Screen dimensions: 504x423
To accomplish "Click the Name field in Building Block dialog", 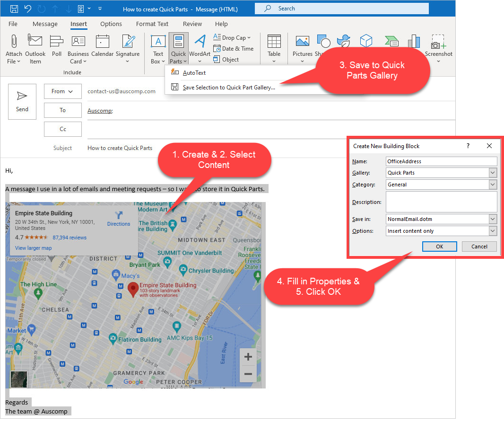I will pyautogui.click(x=441, y=161).
